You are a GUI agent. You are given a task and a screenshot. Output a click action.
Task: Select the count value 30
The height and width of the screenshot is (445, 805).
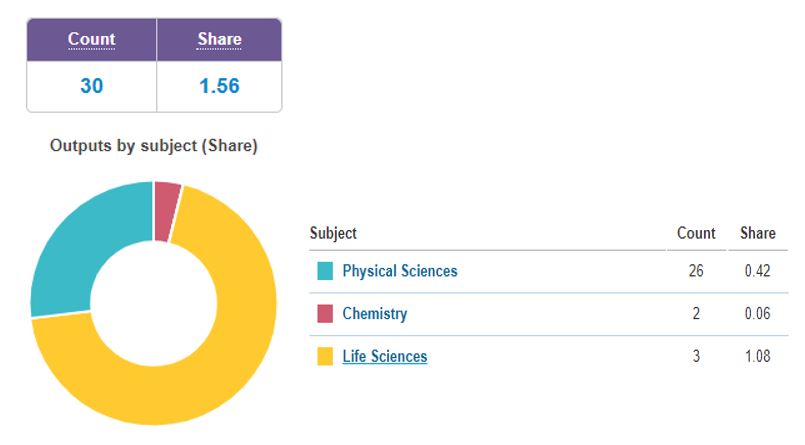tap(91, 86)
